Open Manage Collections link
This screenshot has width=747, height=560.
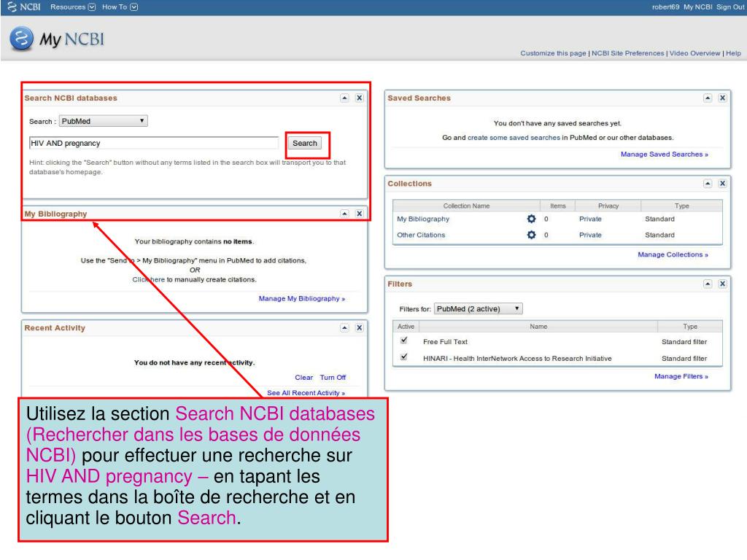pos(673,254)
